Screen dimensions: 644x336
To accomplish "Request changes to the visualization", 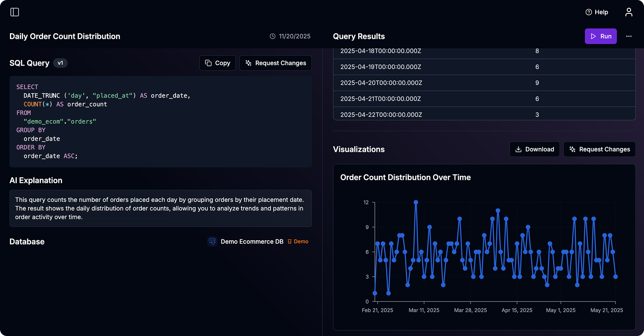I will [599, 149].
